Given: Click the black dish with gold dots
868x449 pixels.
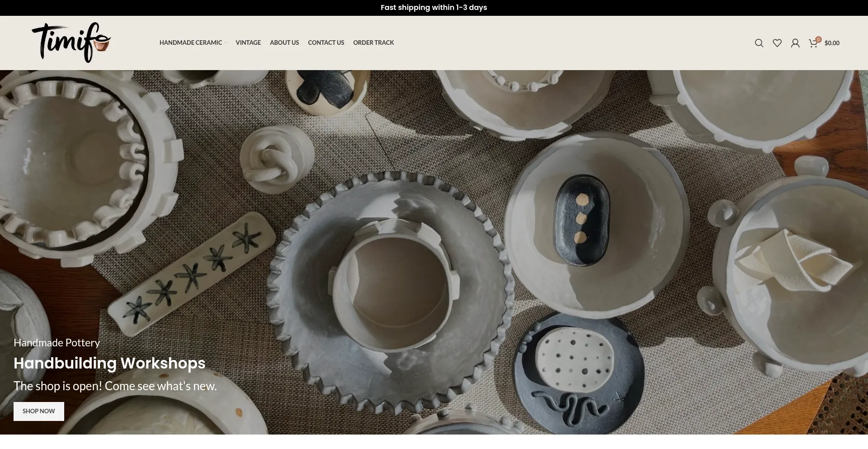Looking at the screenshot, I should tap(582, 220).
